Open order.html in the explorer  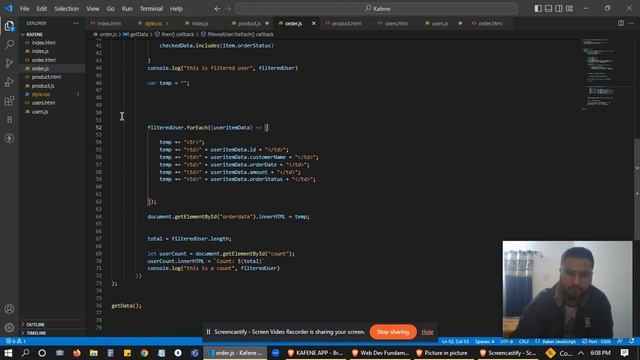pyautogui.click(x=43, y=60)
